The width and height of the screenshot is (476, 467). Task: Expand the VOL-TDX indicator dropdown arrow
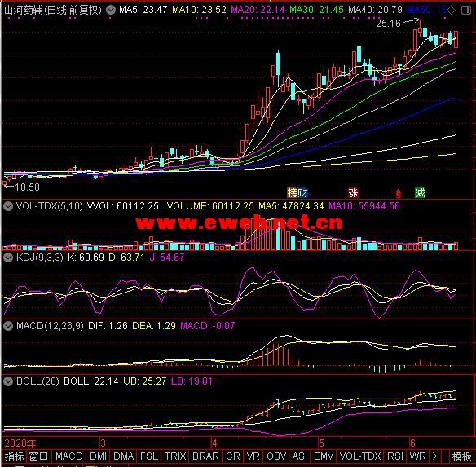pos(8,206)
